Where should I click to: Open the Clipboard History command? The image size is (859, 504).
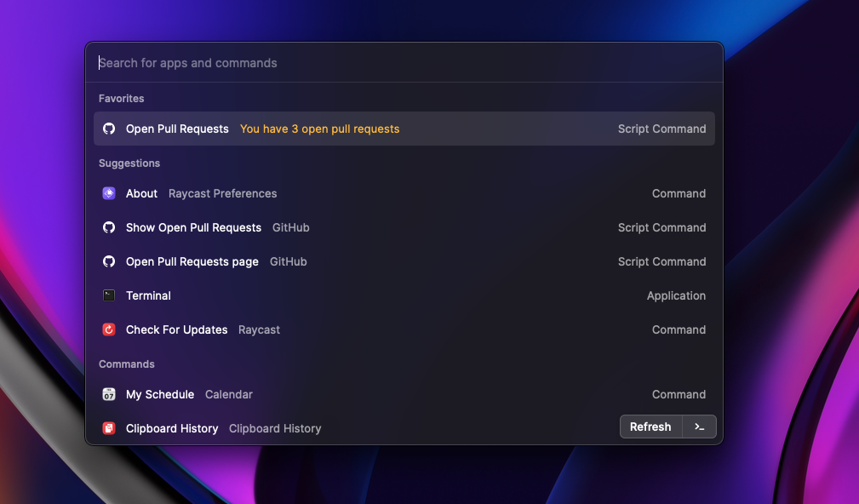coord(172,428)
